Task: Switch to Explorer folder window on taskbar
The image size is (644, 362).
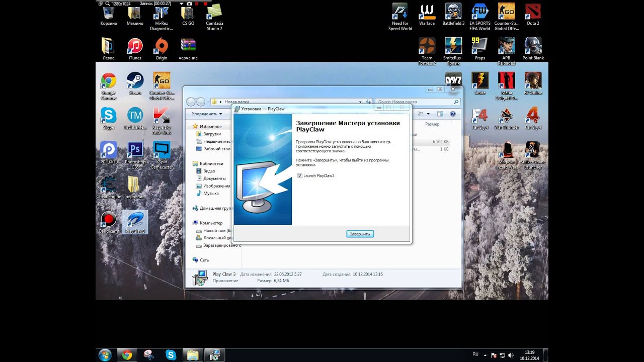Action: point(193,355)
